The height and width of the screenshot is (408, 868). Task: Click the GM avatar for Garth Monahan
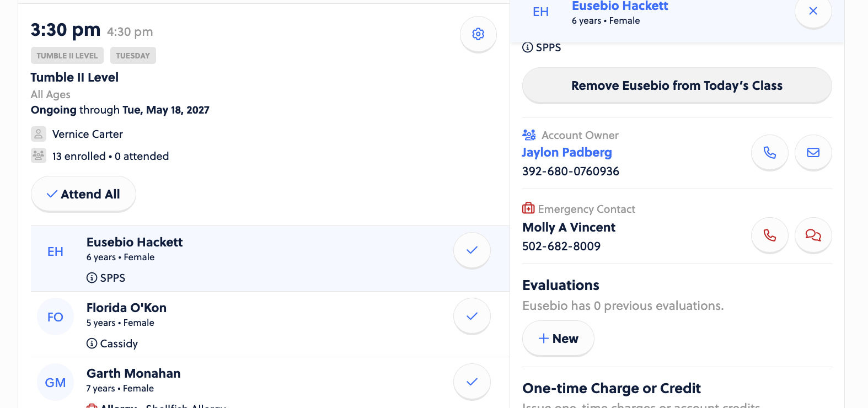(55, 382)
